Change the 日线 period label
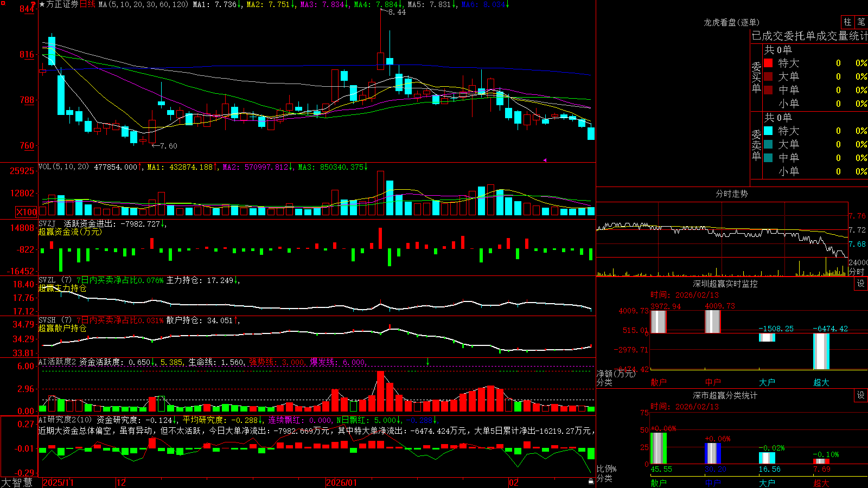868x488 pixels. pyautogui.click(x=87, y=4)
